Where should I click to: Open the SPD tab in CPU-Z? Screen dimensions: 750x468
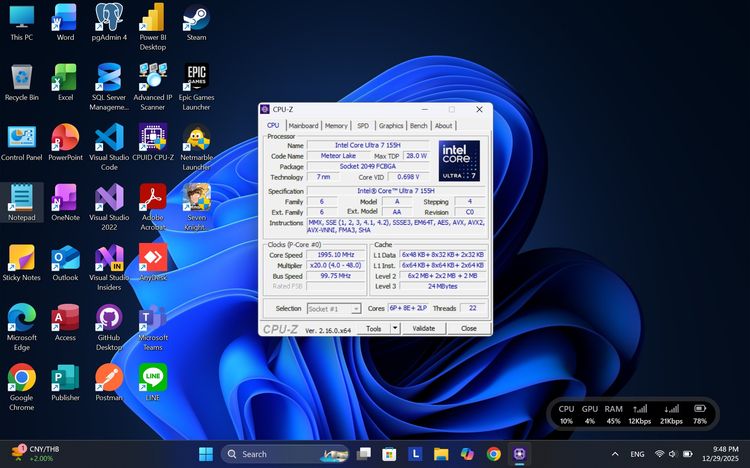coord(363,125)
